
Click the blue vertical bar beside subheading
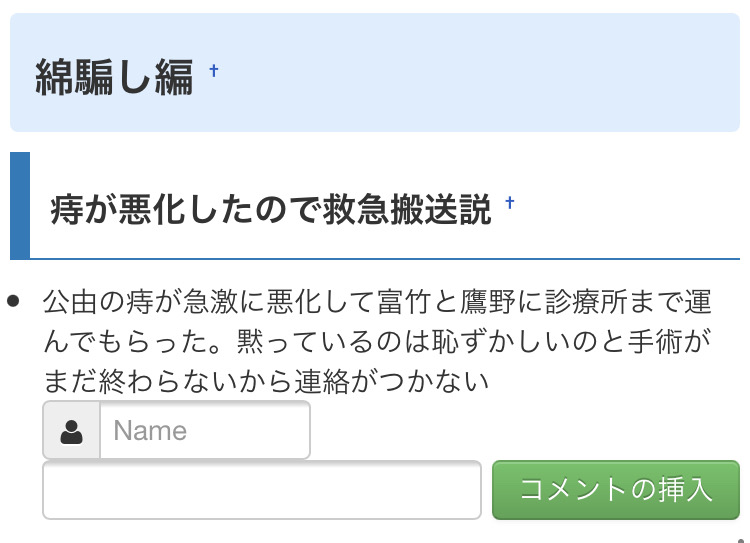[x=19, y=205]
